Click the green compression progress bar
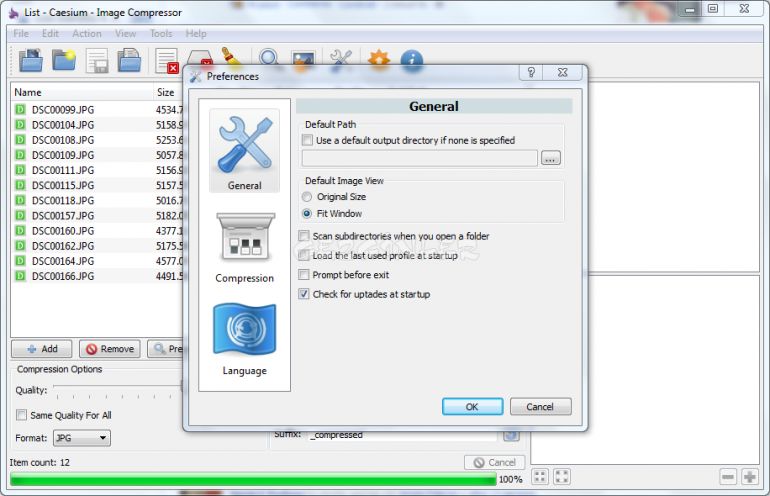This screenshot has height=496, width=770. tap(253, 479)
